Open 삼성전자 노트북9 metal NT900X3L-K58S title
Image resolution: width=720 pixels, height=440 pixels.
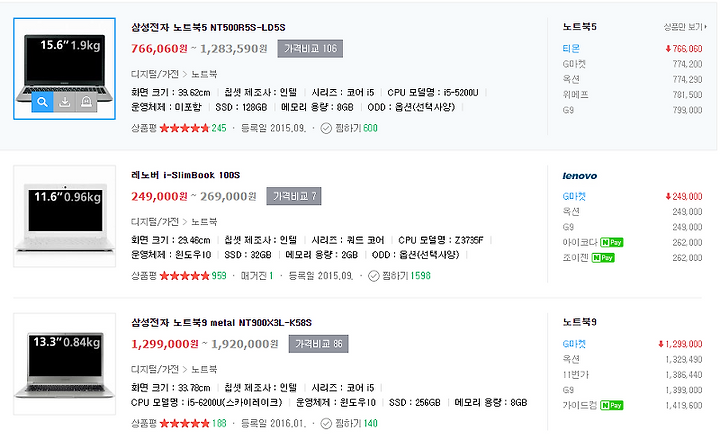[221, 323]
